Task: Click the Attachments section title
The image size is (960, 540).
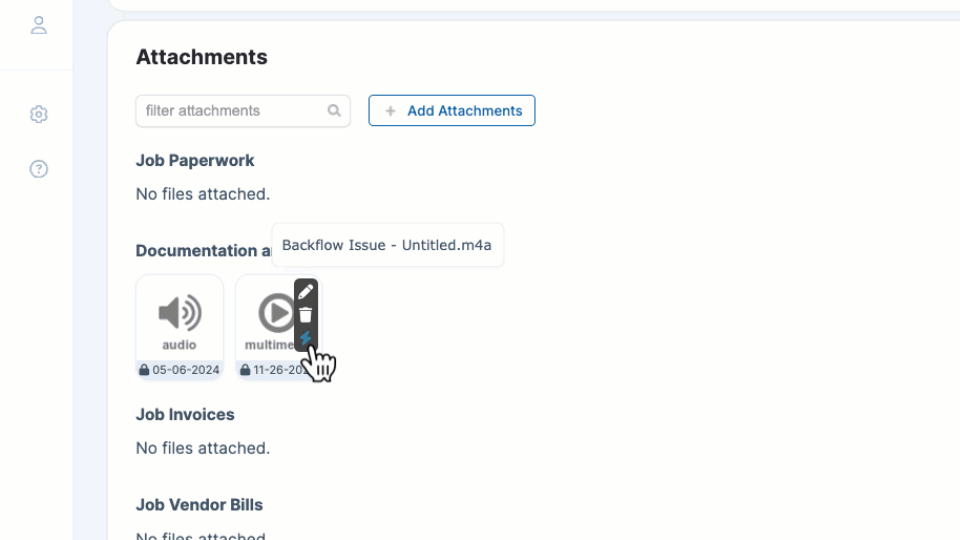Action: [201, 57]
